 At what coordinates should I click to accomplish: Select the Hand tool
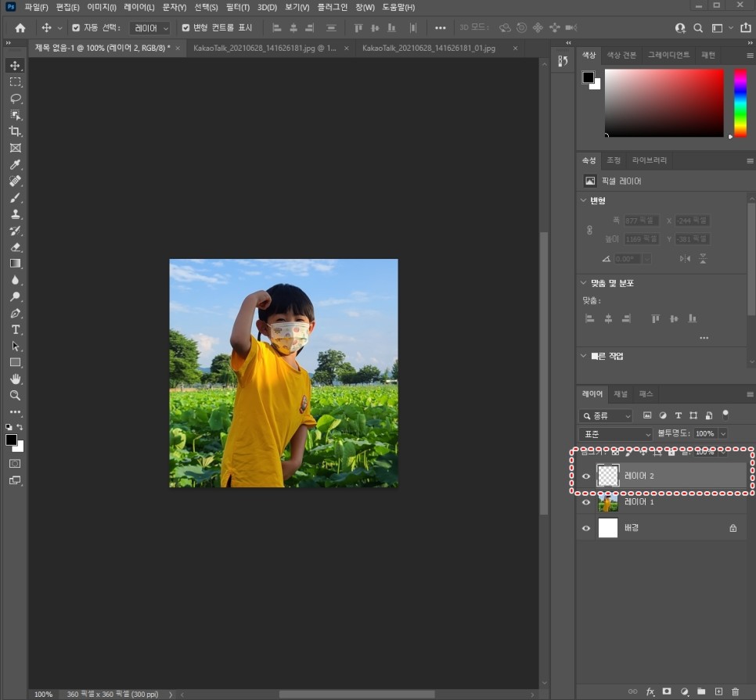(16, 379)
